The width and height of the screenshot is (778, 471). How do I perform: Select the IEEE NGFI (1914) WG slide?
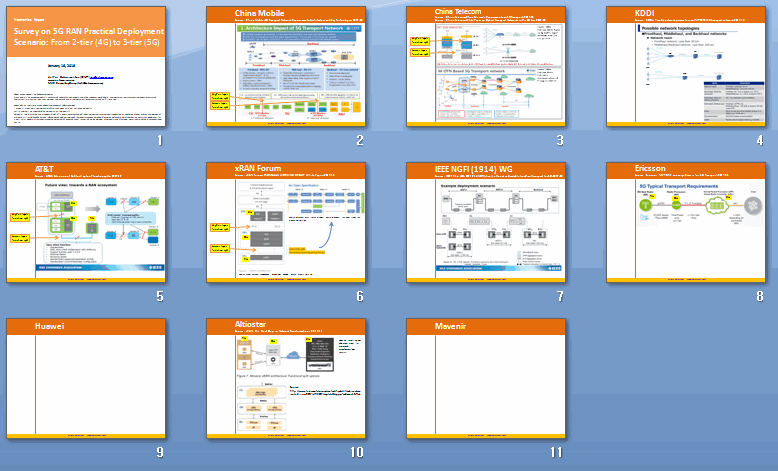pyautogui.click(x=486, y=222)
